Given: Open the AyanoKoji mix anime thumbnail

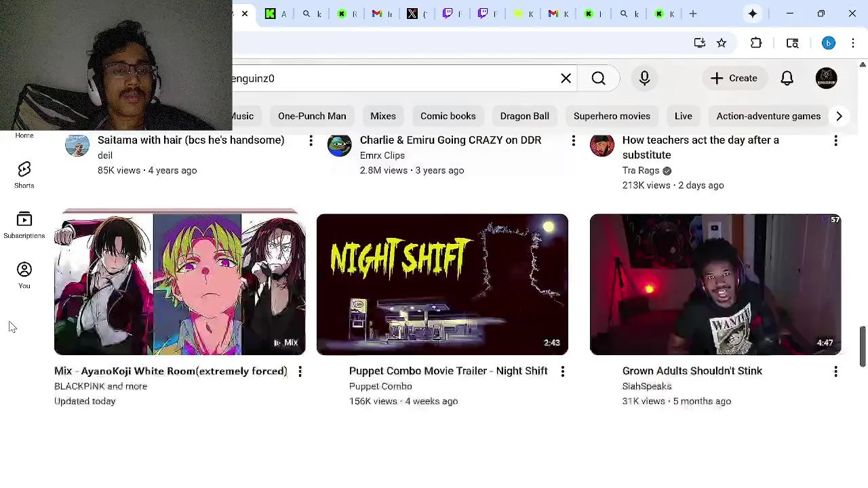Looking at the screenshot, I should [180, 284].
